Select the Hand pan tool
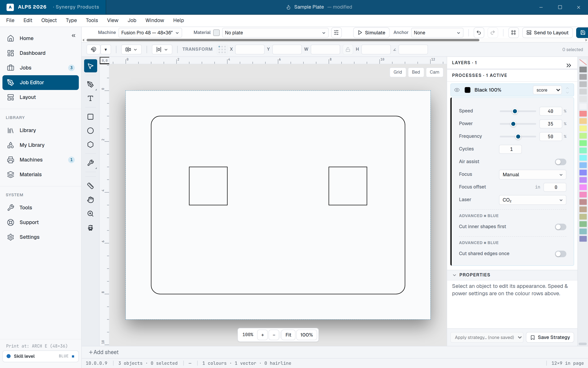This screenshot has width=588, height=368. tap(90, 200)
